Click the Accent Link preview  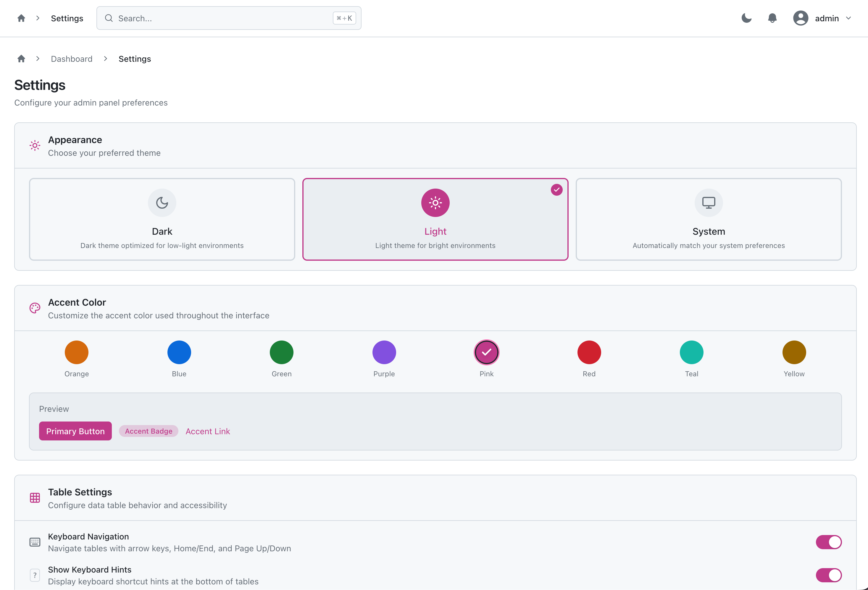(x=208, y=431)
